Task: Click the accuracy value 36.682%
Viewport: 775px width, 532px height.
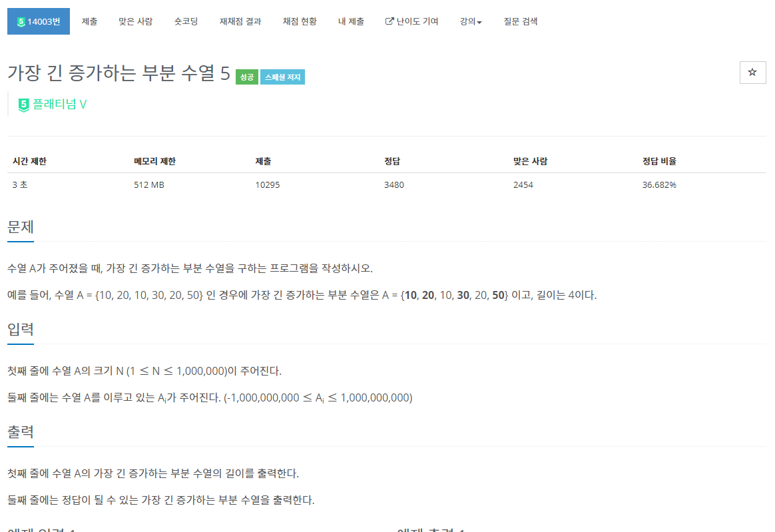Action: (657, 185)
